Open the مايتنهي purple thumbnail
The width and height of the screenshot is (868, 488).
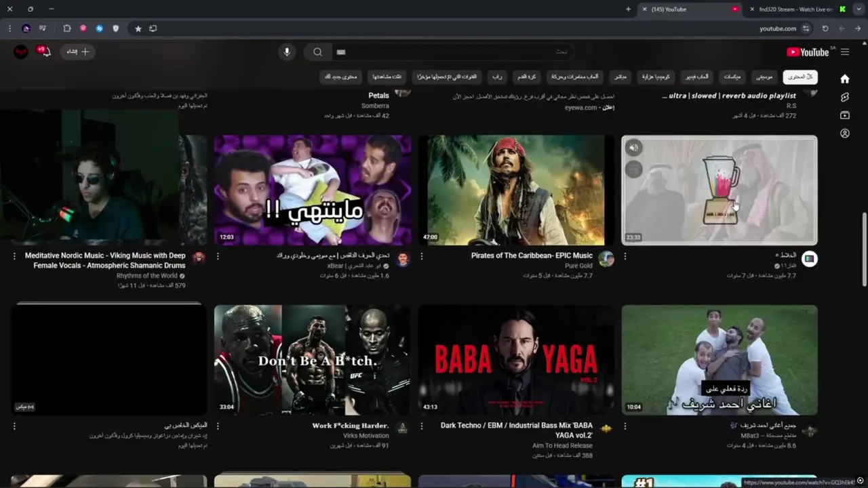[313, 190]
